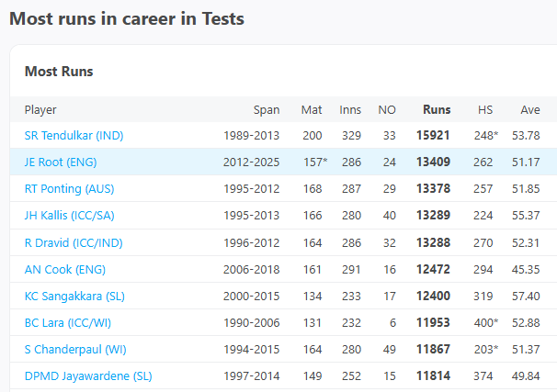557x392 pixels.
Task: Click the JE Root (ENG) link
Action: click(60, 162)
